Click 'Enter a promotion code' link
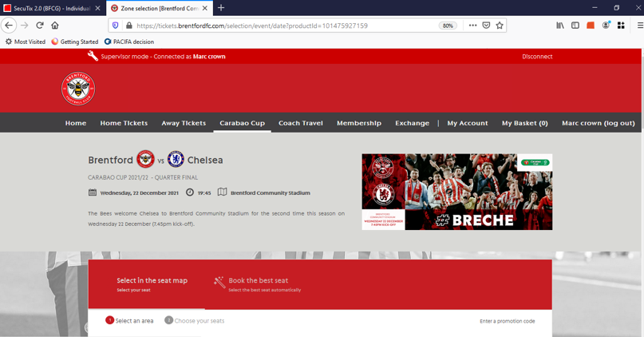The height and width of the screenshot is (337, 644). coord(508,321)
